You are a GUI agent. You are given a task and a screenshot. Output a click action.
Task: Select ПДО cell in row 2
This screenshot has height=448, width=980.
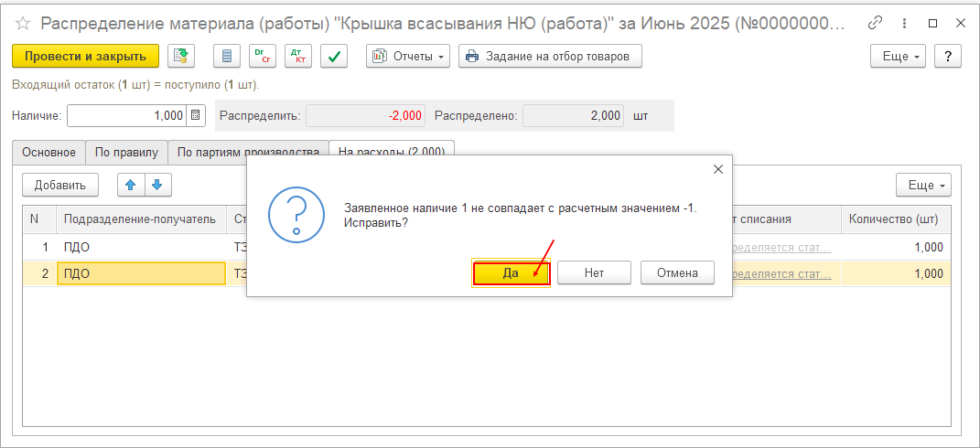coord(141,273)
